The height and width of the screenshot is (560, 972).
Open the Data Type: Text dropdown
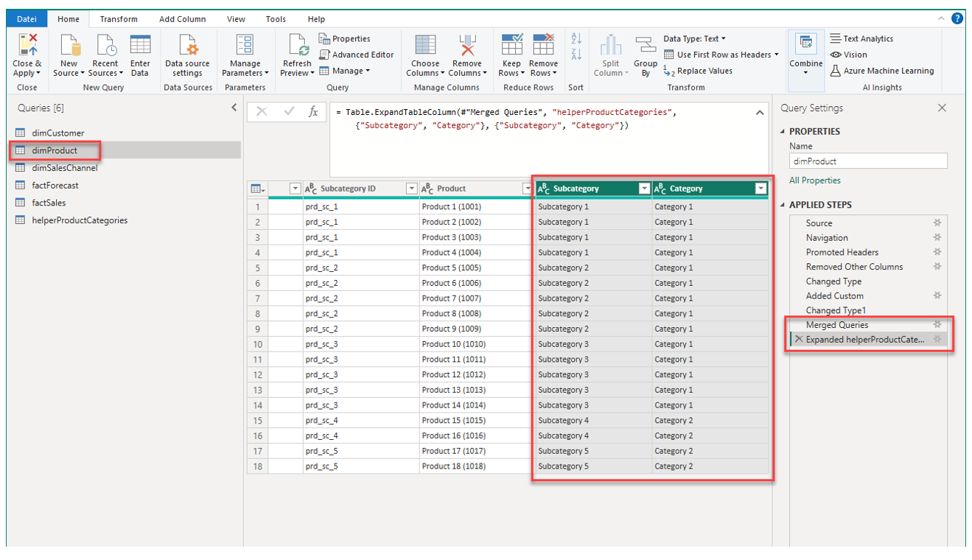tap(694, 38)
